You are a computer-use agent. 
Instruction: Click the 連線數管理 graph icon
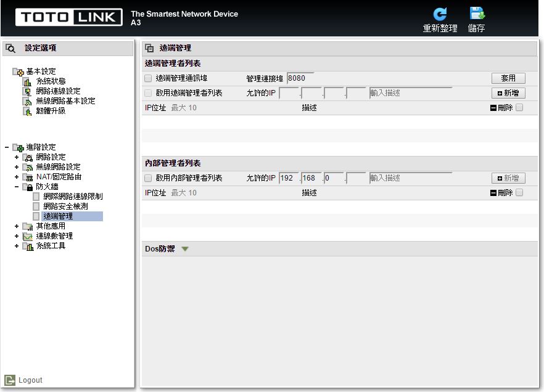click(28, 237)
